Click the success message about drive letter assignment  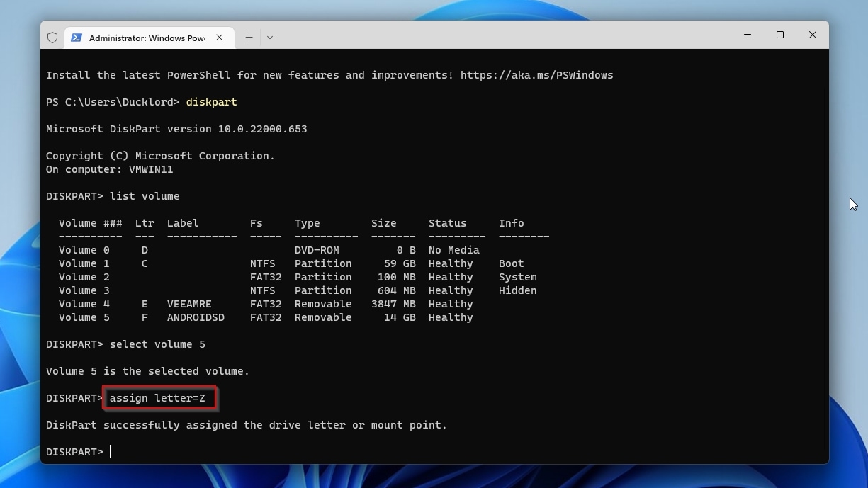(246, 424)
